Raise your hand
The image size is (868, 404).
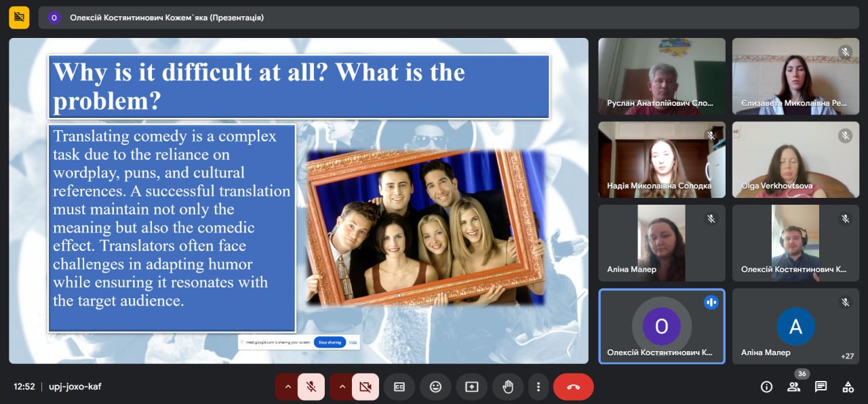(507, 387)
